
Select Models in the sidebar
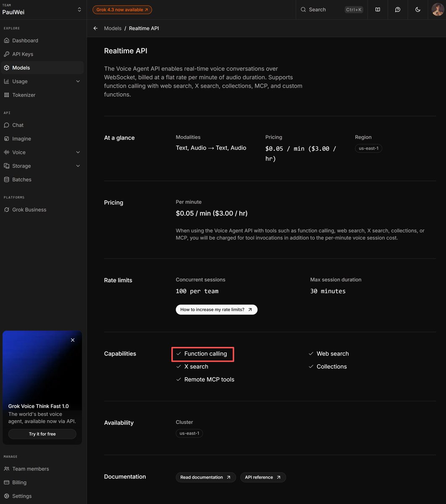click(42, 68)
